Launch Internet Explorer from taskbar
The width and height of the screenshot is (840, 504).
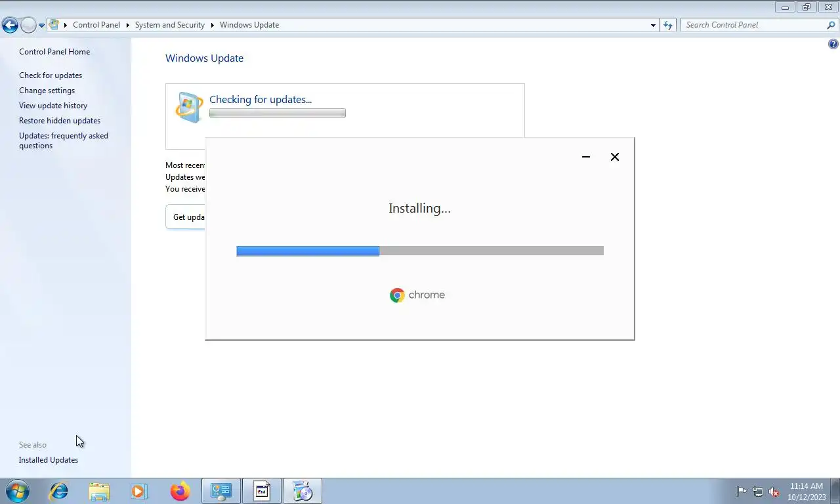pyautogui.click(x=58, y=491)
